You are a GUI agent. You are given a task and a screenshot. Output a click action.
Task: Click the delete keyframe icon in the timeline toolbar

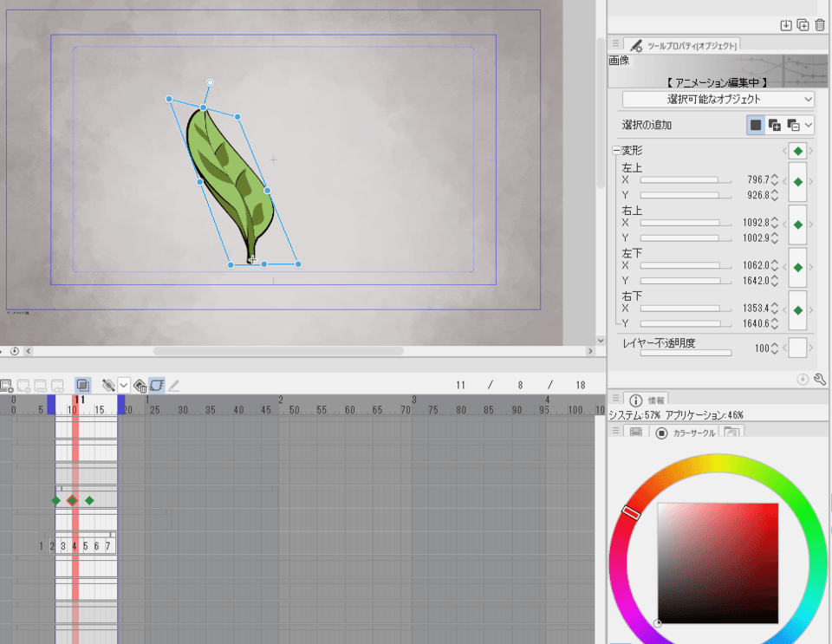coord(140,385)
